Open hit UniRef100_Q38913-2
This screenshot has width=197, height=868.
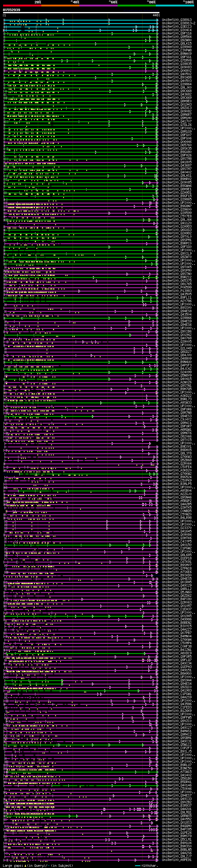coord(179,23)
